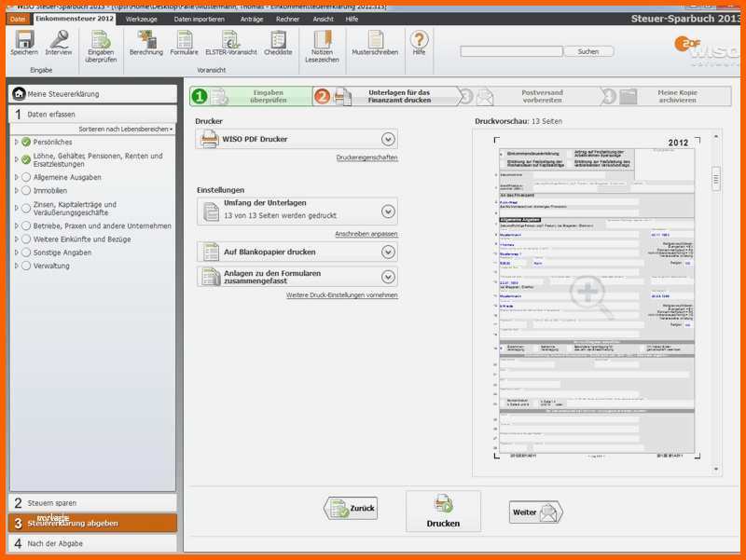Click the Musterschreiben icon
The width and height of the screenshot is (746, 560).
click(x=375, y=39)
